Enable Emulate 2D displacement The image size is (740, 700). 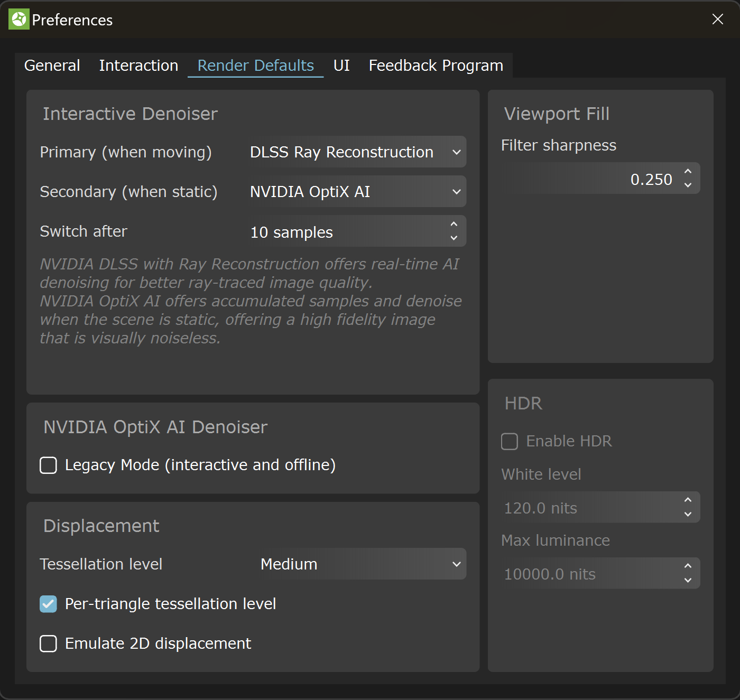click(49, 643)
